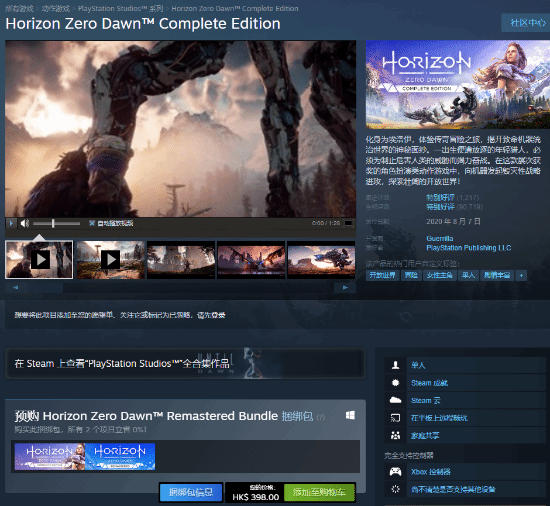Click the Remote Play on tablet cast icon
The width and height of the screenshot is (550, 506).
tap(395, 418)
